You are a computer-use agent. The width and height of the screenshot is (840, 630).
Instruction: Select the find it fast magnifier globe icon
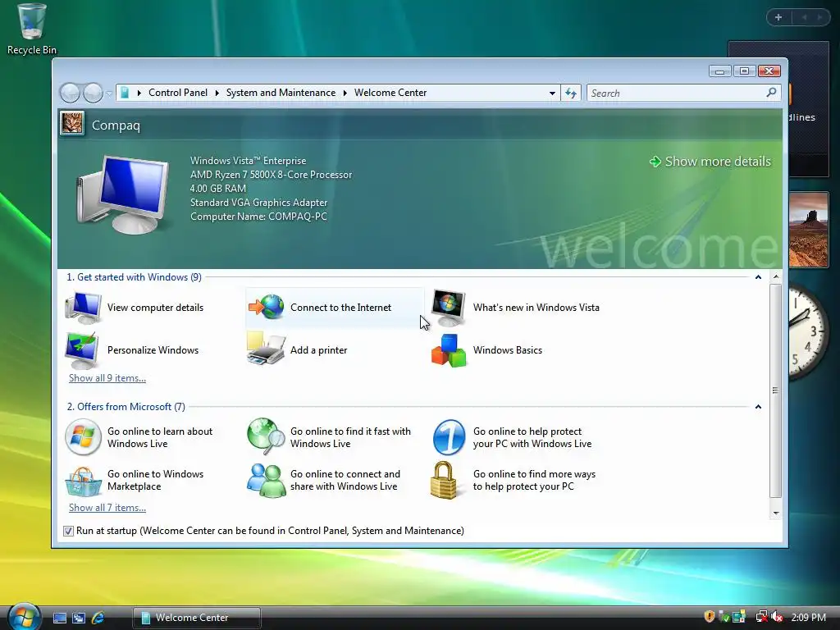[267, 436]
